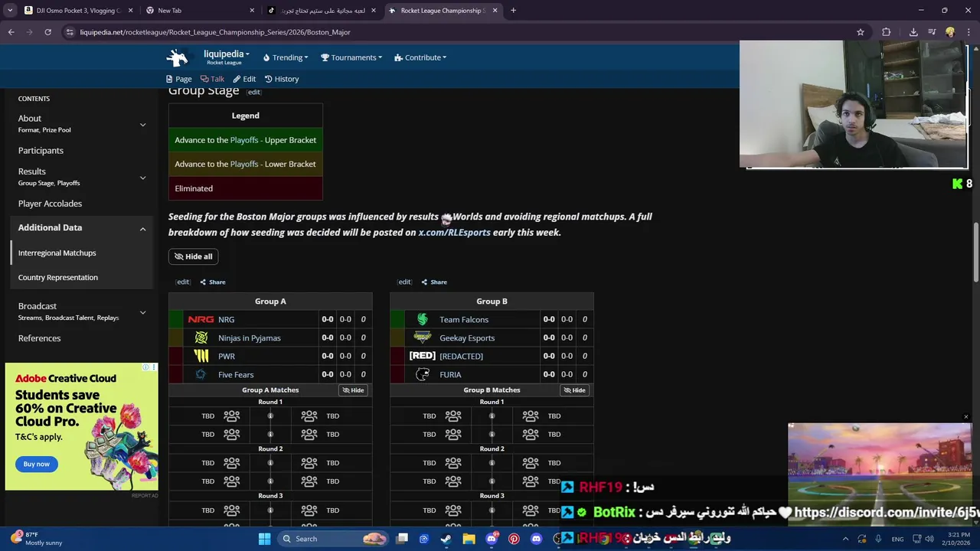Open a new browser tab
This screenshot has width=980, height=551.
(513, 11)
